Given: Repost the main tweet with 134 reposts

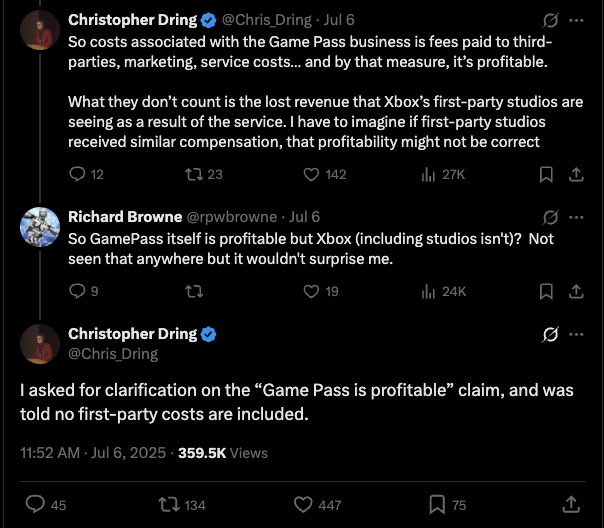Looking at the screenshot, I should click(x=169, y=504).
